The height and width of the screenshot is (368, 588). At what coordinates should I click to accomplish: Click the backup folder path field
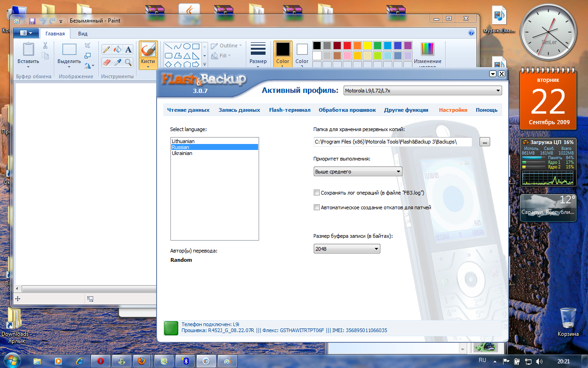[x=393, y=142]
